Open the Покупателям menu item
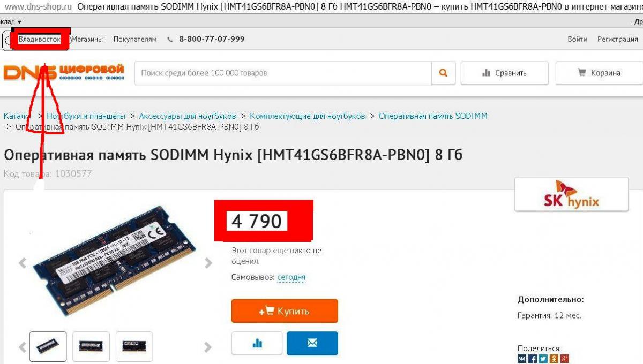This screenshot has height=364, width=643. (135, 39)
